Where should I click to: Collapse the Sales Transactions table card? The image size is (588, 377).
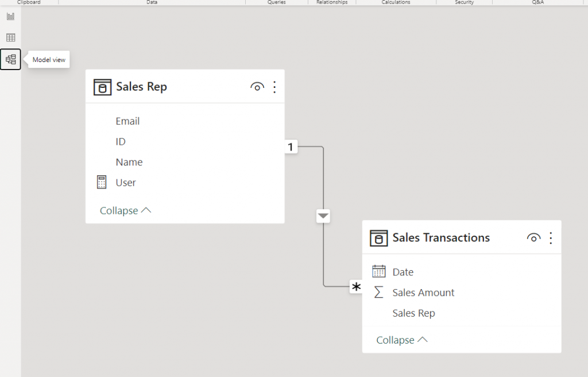402,340
